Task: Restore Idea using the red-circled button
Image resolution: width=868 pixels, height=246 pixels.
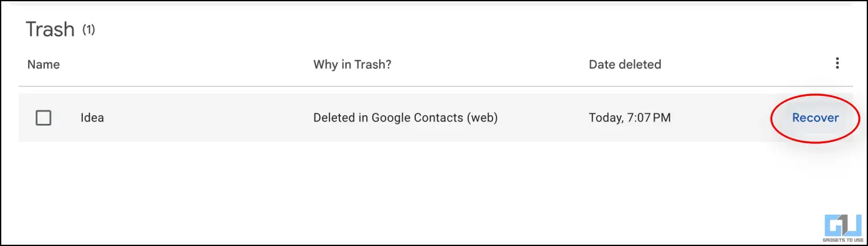Action: (x=815, y=118)
